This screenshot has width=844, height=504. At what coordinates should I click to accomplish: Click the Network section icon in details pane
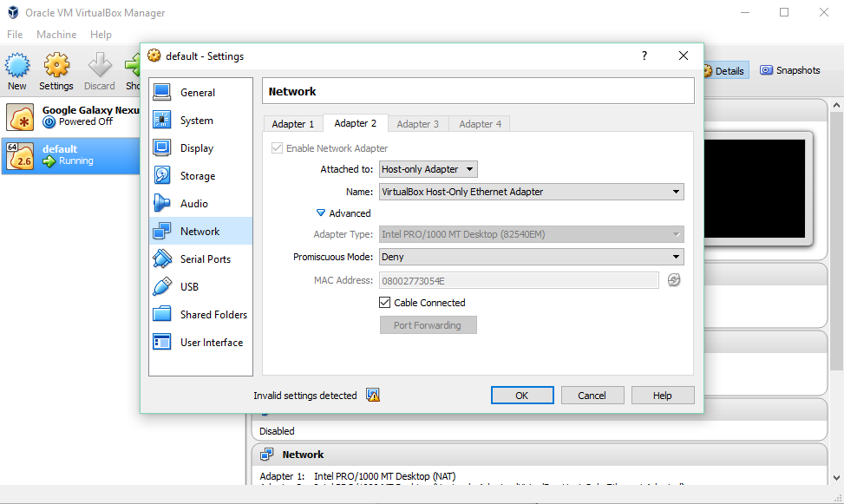266,455
